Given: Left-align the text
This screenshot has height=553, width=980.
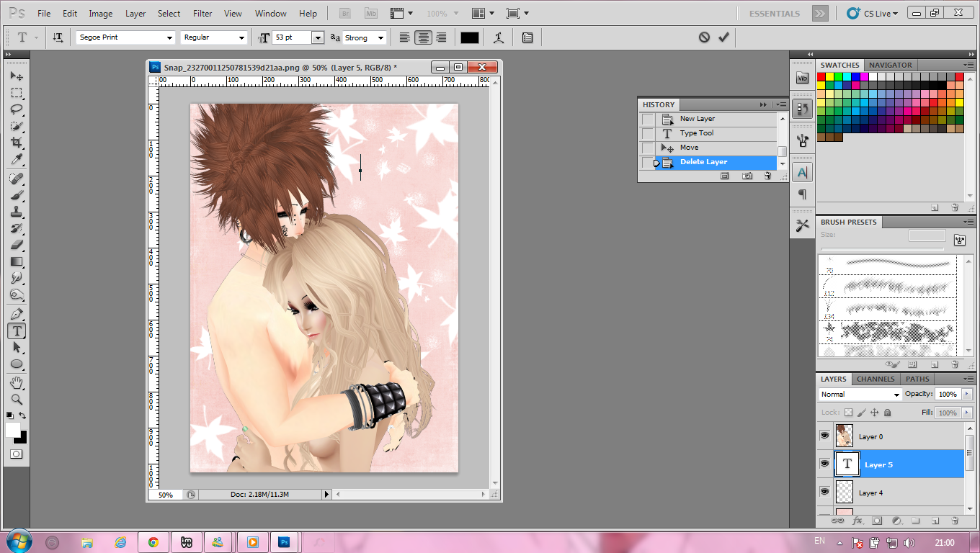Looking at the screenshot, I should click(405, 37).
